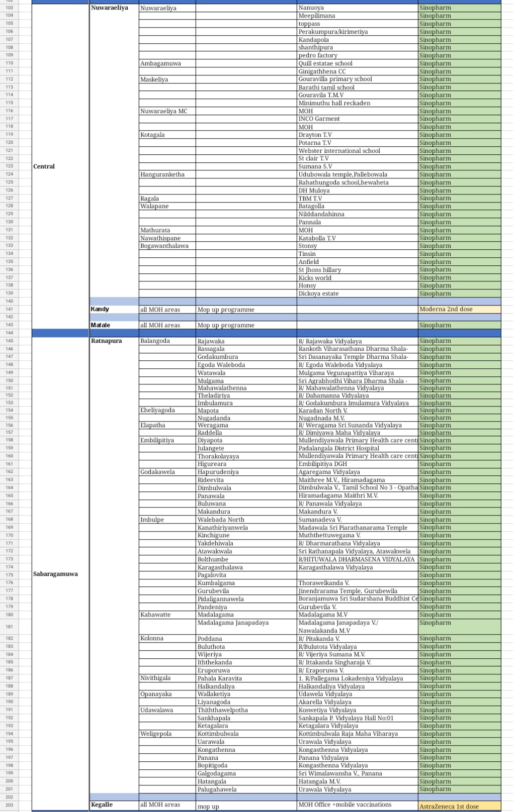Click the 'Maithree M.V., Hiramadagama' cell
The height and width of the screenshot is (812, 513).
tap(357, 480)
